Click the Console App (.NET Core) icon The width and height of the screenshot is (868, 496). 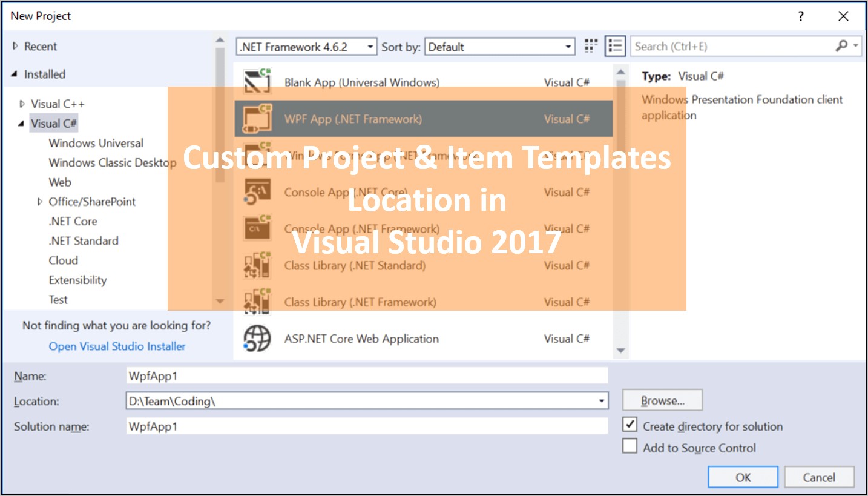[257, 192]
